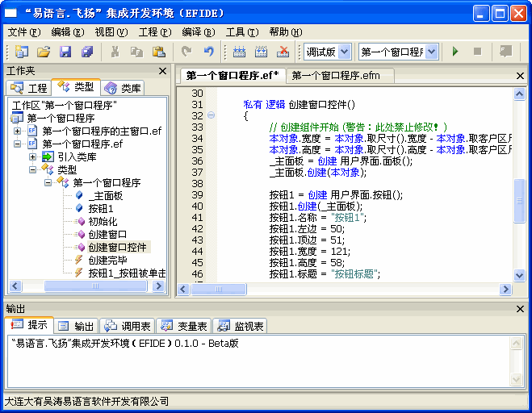Click the editor horizontal scrollbar thumb

(219, 290)
